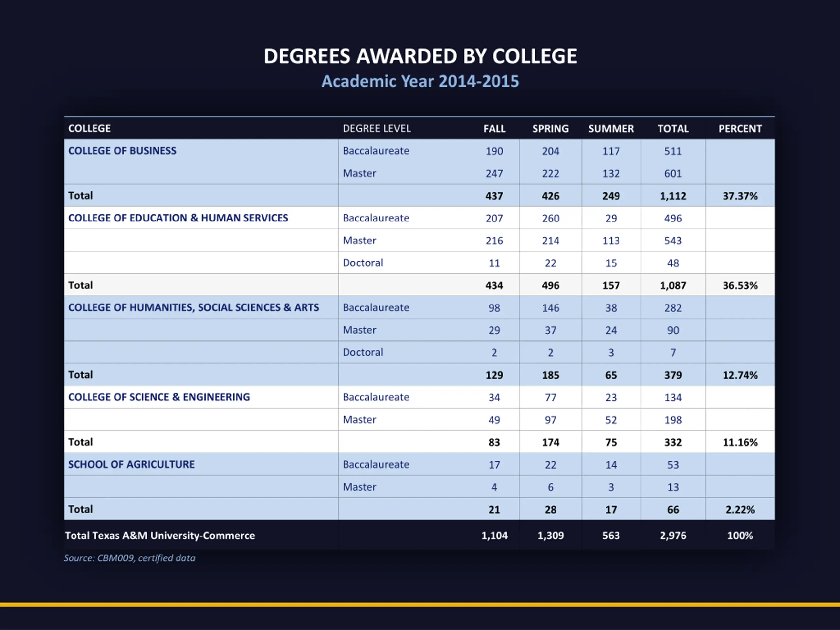Click the DEGREE LEVEL column header
This screenshot has width=840, height=630.
pyautogui.click(x=377, y=128)
